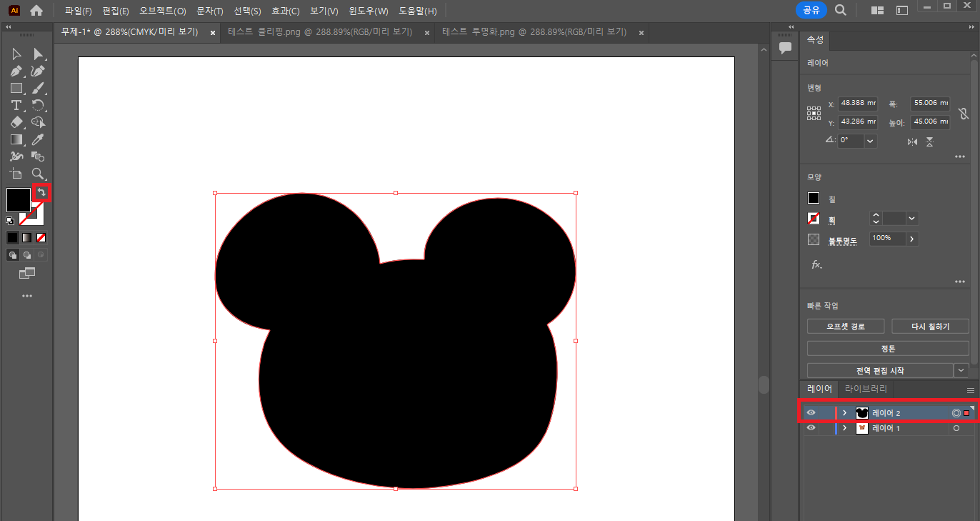Select the Selection tool (black arrow)
The width and height of the screenshot is (980, 521).
(x=16, y=54)
